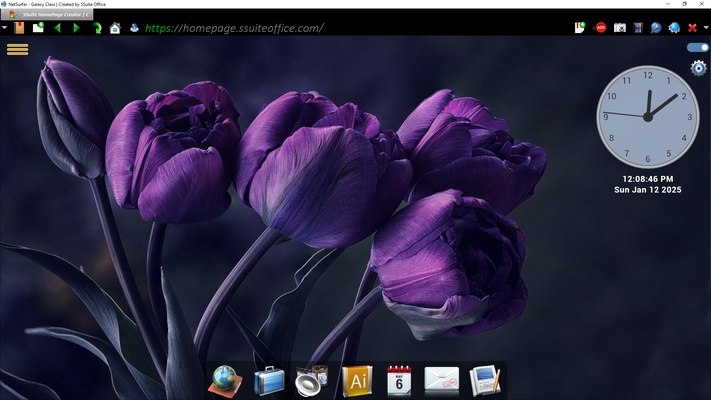Open the blue briefcase dock icon
The width and height of the screenshot is (711, 400).
coord(269,381)
